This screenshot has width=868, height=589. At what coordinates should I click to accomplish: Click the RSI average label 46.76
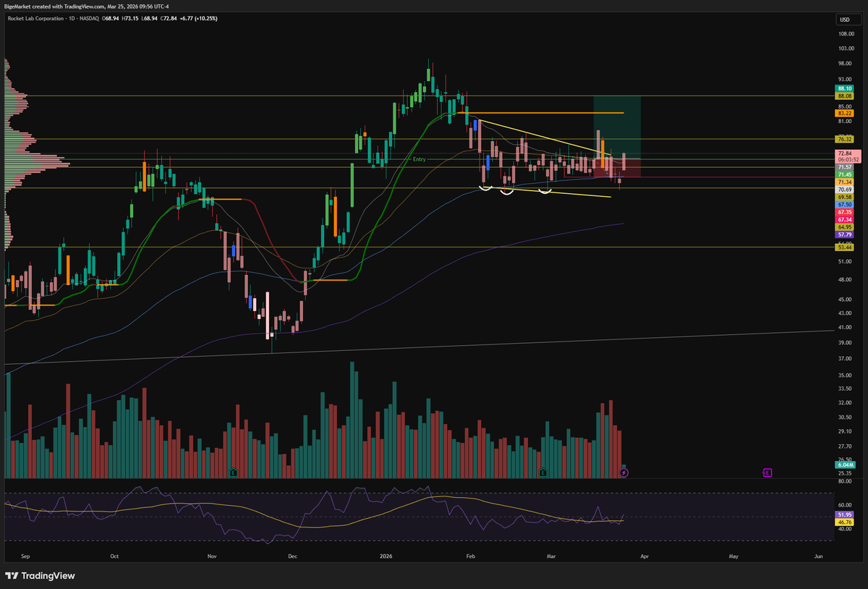[x=844, y=521]
